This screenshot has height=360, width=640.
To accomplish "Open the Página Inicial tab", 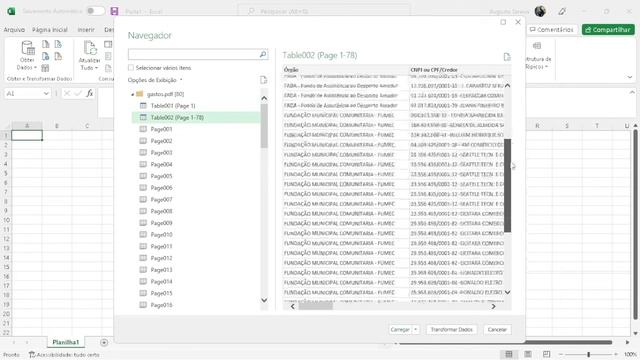I will (x=50, y=30).
